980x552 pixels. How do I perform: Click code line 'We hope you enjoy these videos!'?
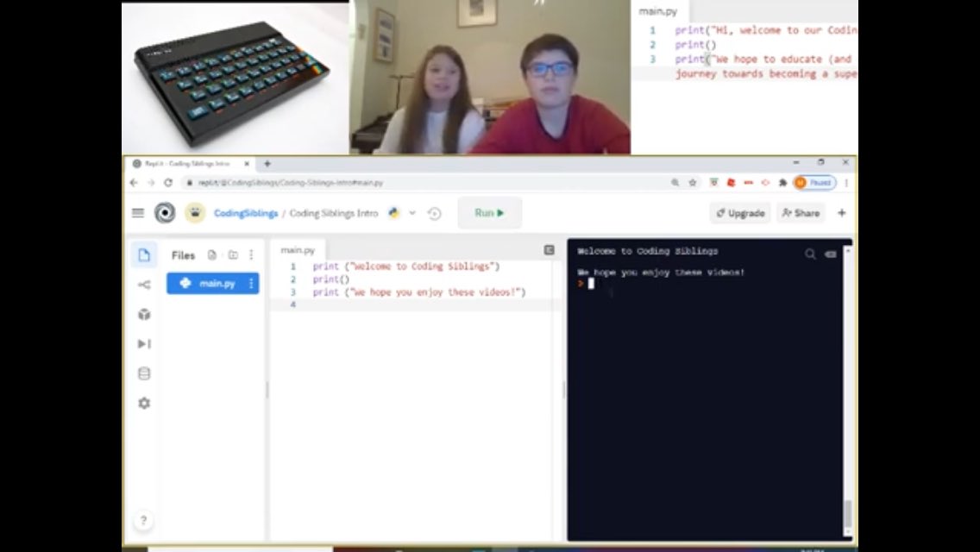point(419,292)
